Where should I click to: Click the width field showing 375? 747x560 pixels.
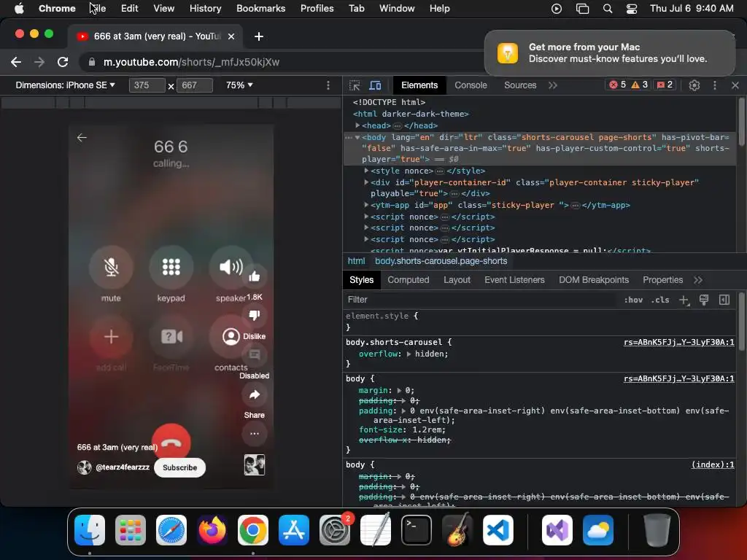coord(147,85)
